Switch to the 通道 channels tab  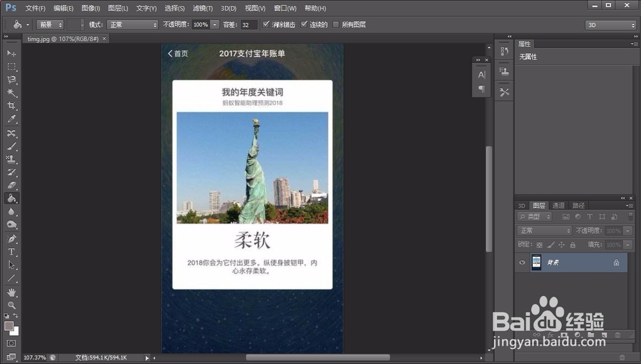tap(558, 206)
